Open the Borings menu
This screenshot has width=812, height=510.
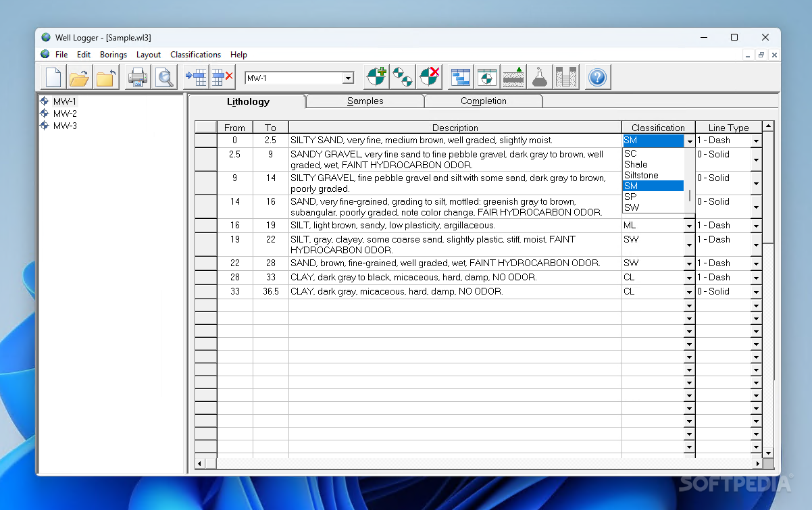(x=113, y=55)
